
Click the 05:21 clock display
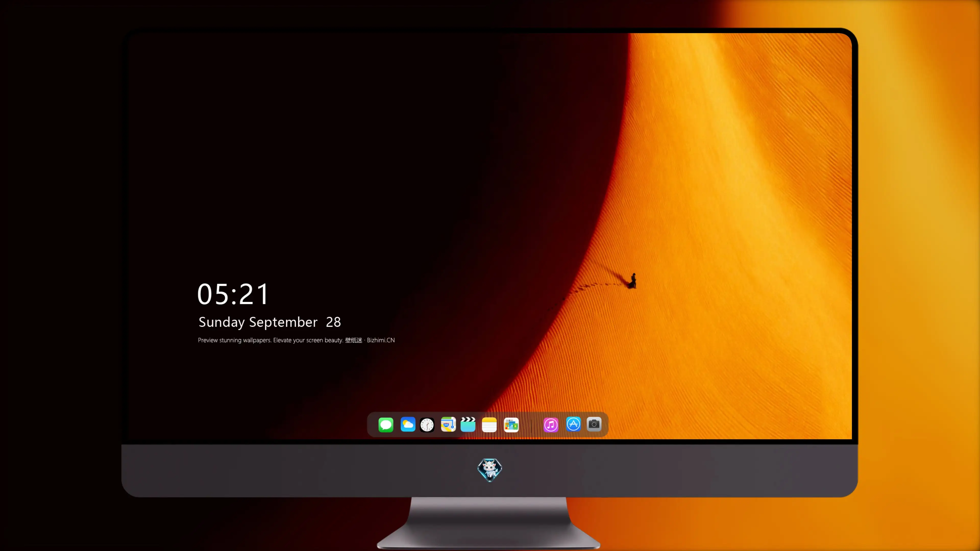click(233, 294)
